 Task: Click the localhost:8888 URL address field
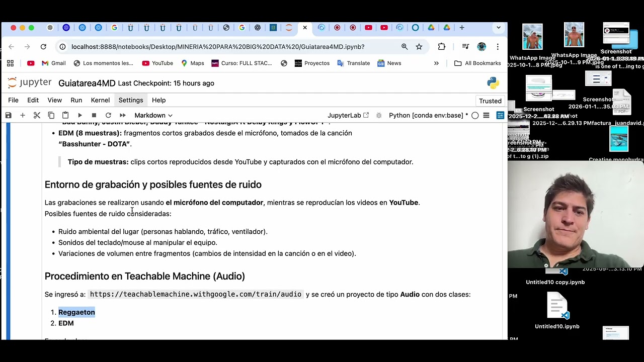[x=218, y=47]
